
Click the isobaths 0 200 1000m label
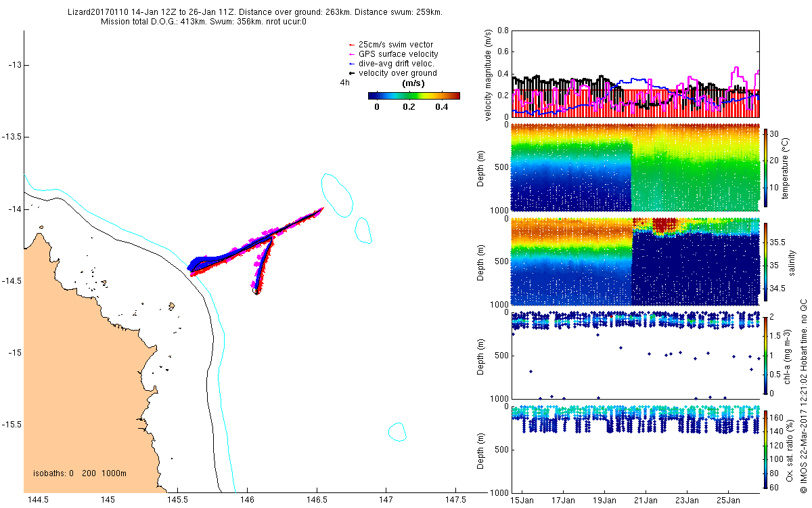click(x=80, y=473)
